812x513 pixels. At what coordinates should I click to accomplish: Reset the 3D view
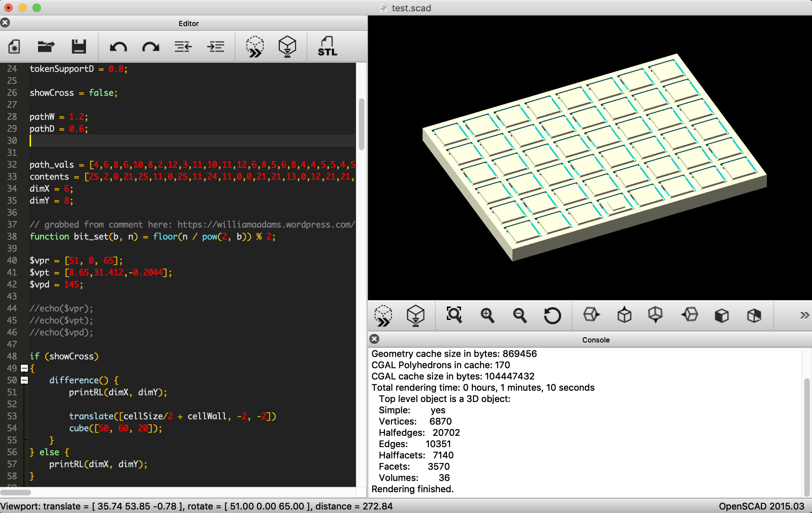(x=552, y=315)
